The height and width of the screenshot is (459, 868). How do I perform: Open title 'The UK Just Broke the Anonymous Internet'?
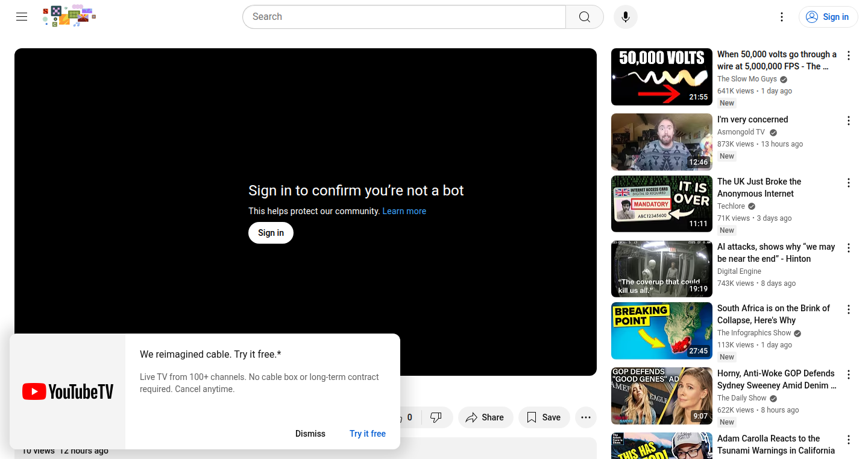click(759, 188)
